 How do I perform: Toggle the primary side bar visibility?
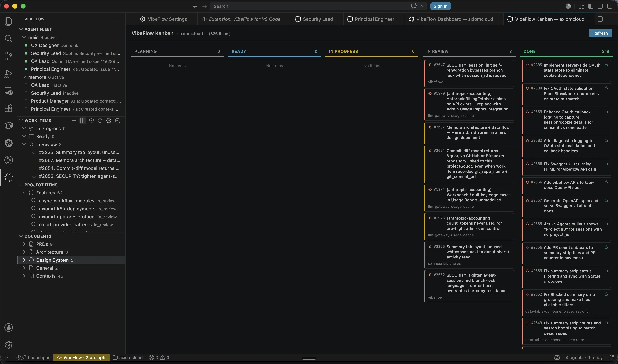pos(591,6)
